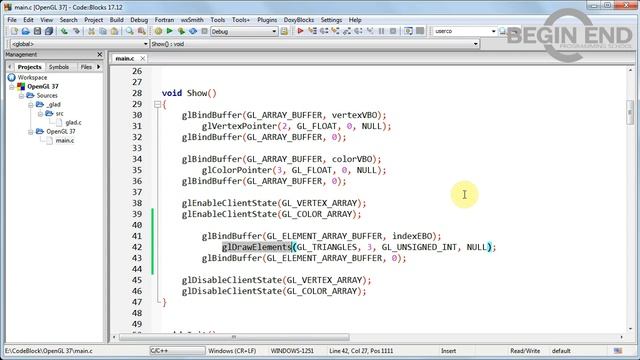The height and width of the screenshot is (360, 640).
Task: Open the Tools menu
Action: [218, 20]
